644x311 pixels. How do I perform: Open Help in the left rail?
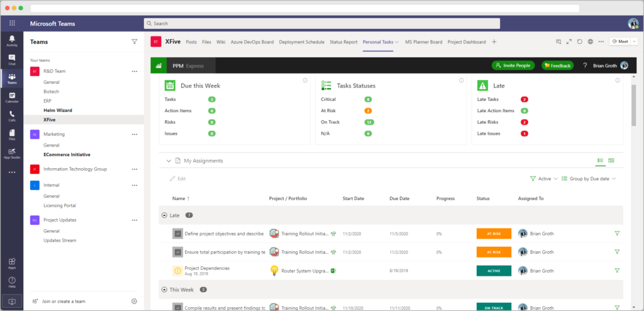(x=12, y=282)
